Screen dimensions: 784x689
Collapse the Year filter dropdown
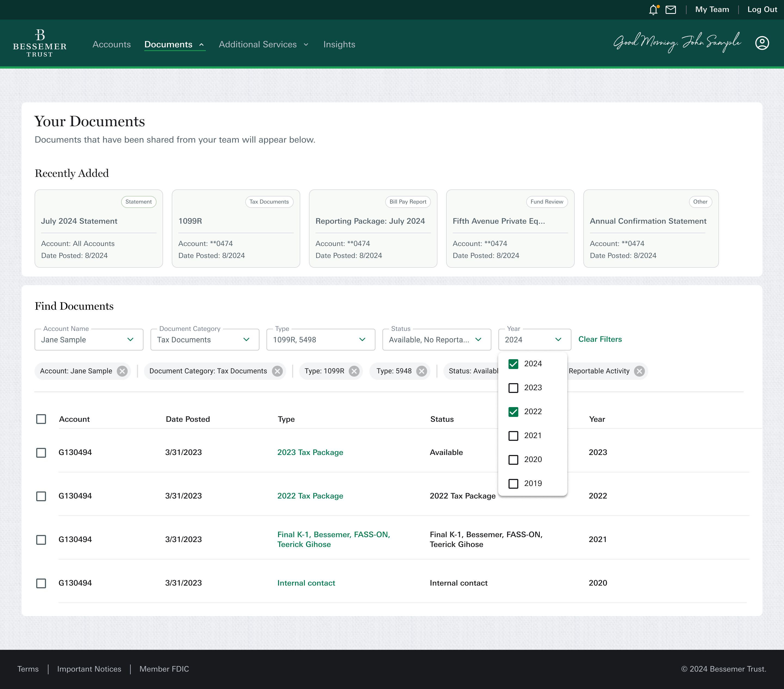535,340
